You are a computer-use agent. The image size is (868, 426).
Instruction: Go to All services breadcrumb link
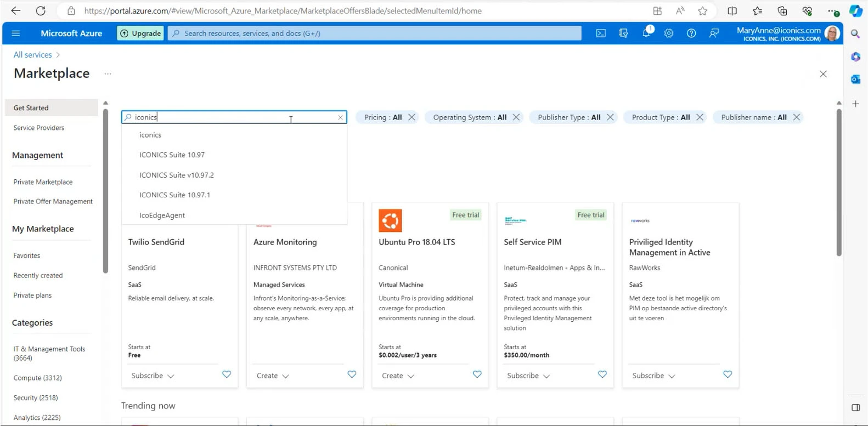tap(33, 55)
